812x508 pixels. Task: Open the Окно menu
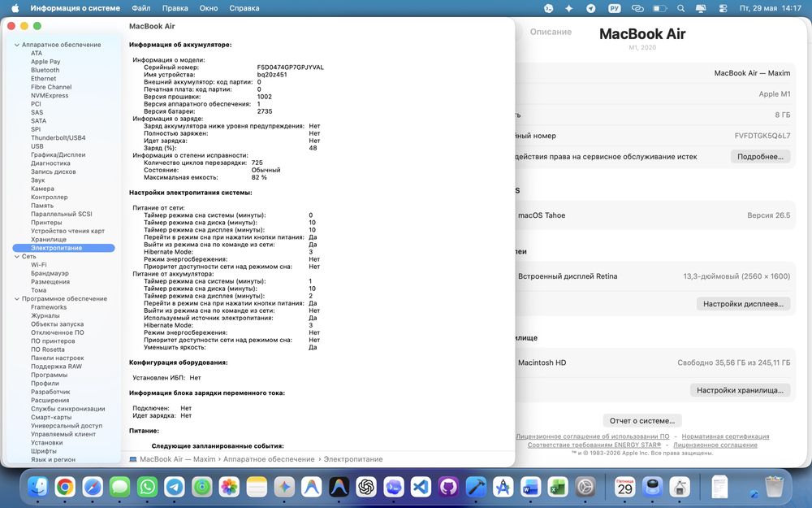[x=209, y=8]
